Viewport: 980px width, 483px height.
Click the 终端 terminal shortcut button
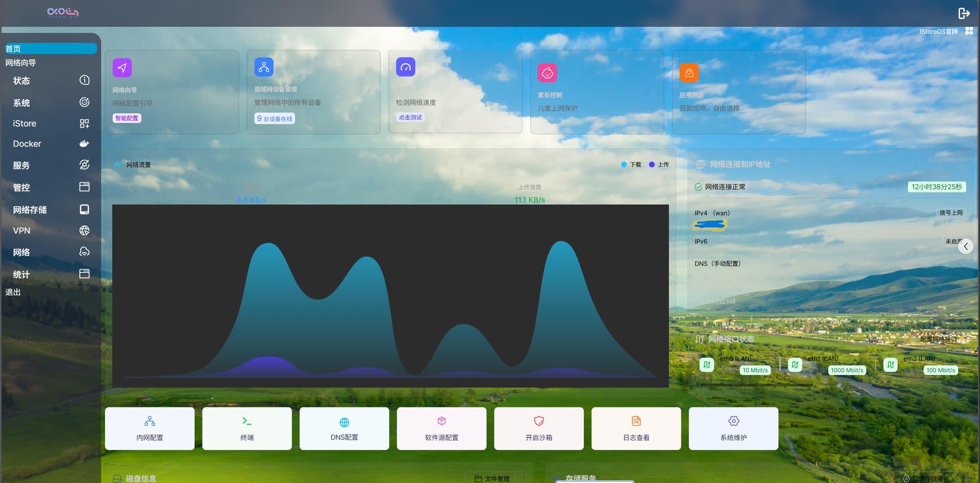(247, 428)
